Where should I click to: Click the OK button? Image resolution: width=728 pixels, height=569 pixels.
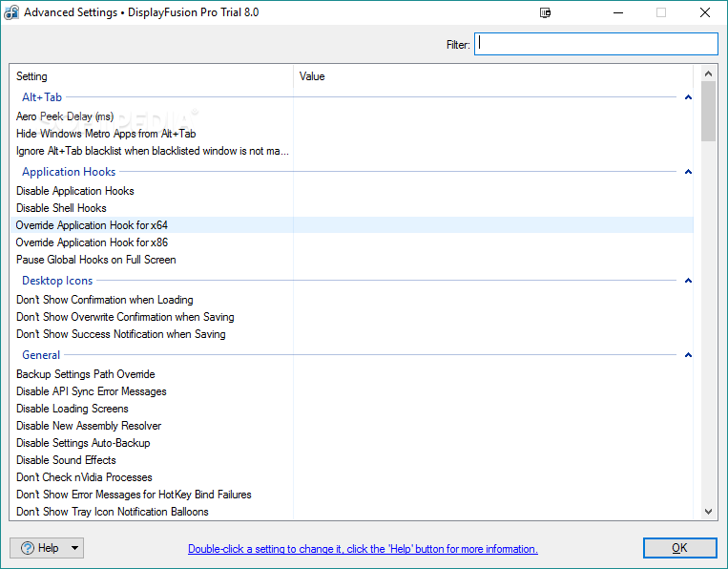point(679,548)
